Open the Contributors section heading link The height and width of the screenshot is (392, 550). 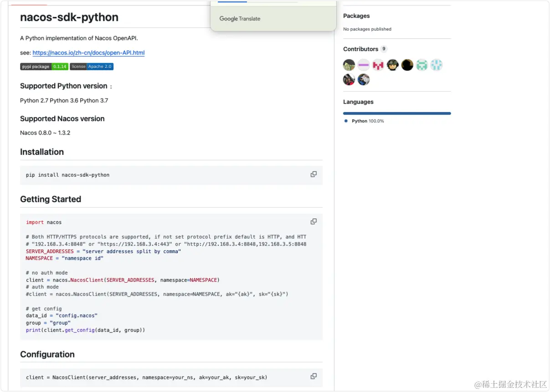(x=361, y=49)
